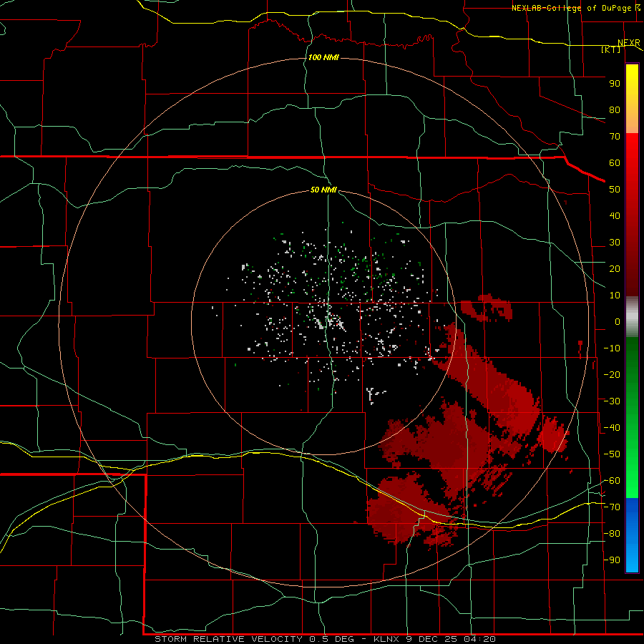Click the 90 value on the velocity scale
This screenshot has width=644, height=644.
pos(615,84)
